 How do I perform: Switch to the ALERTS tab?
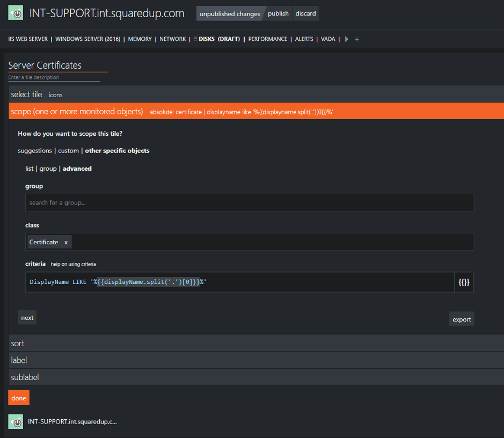pos(304,39)
